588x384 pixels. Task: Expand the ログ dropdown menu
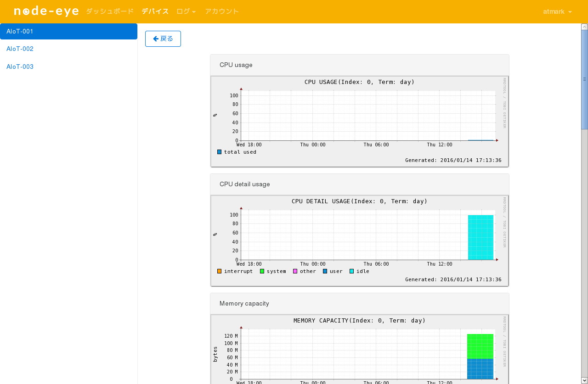[x=186, y=11]
